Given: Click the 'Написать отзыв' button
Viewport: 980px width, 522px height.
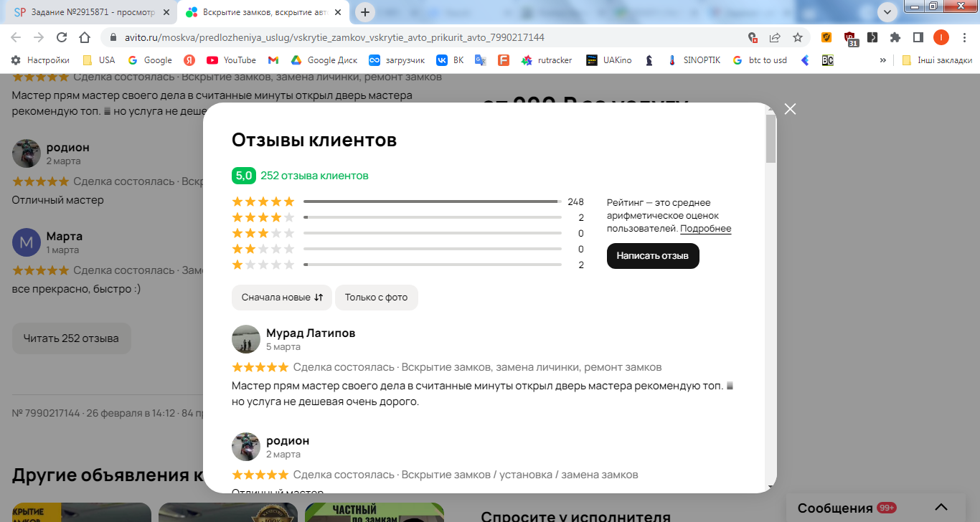Looking at the screenshot, I should pos(653,256).
